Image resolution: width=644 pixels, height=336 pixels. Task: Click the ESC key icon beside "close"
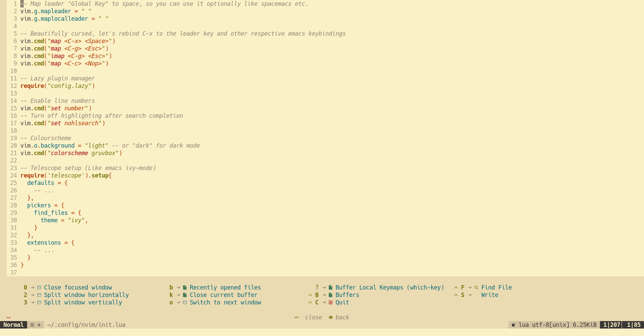coord(297,317)
